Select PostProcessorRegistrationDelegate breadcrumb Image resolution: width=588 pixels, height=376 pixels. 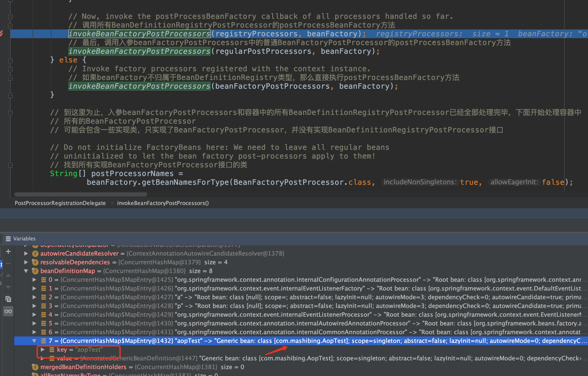[60, 203]
